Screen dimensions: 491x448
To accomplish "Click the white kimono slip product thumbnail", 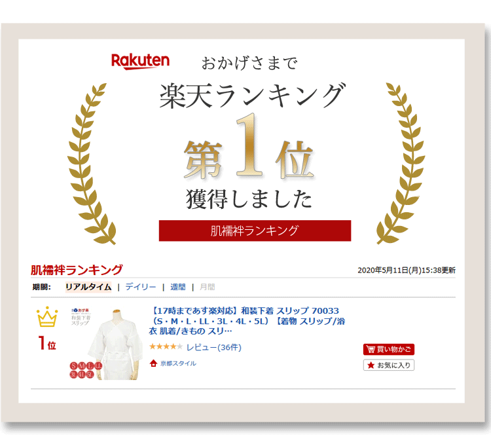I will pyautogui.click(x=105, y=344).
